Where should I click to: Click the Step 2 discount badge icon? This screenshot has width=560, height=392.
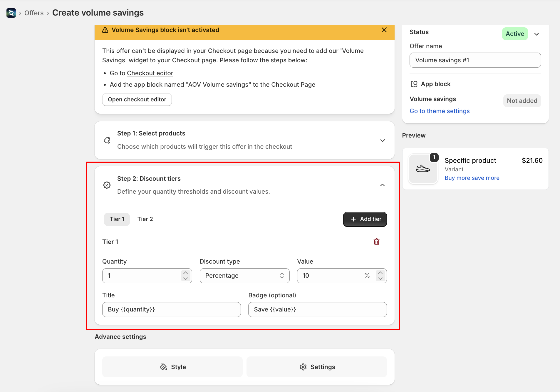107,185
